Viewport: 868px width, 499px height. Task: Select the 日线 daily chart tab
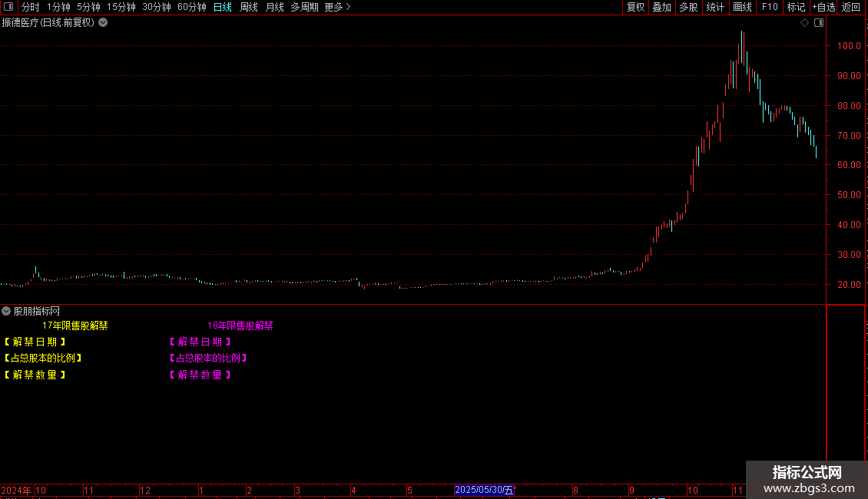tap(223, 7)
